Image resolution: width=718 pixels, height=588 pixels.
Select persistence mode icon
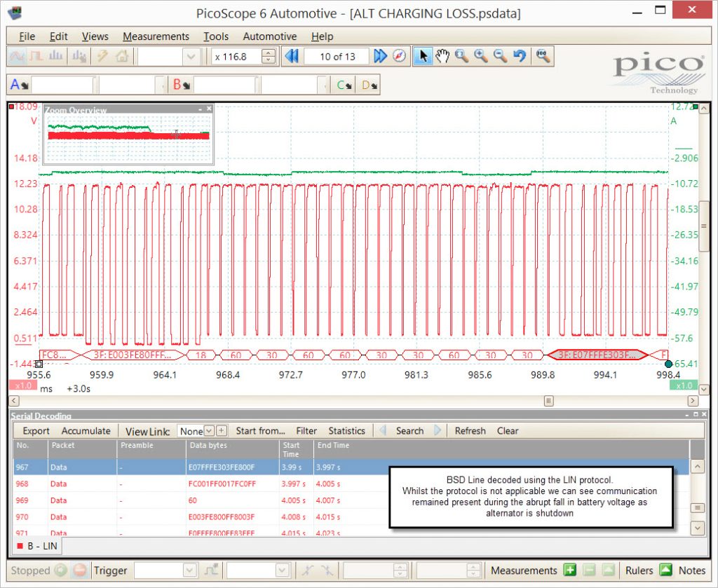tap(36, 56)
